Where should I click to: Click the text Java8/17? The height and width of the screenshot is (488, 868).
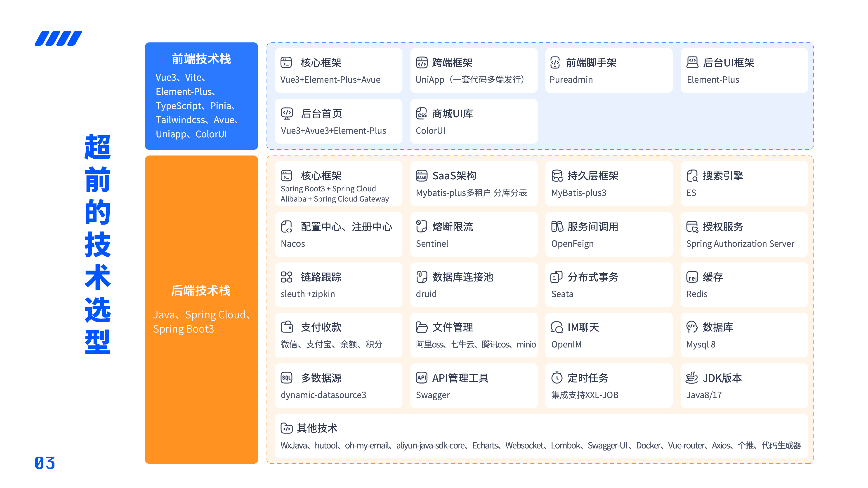(x=704, y=395)
